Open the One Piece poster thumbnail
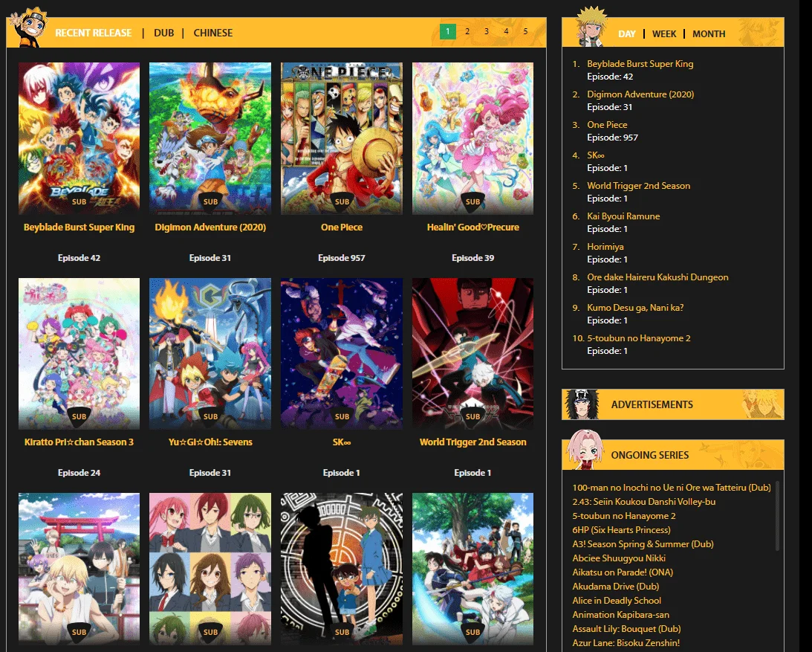This screenshot has height=652, width=812. (342, 138)
